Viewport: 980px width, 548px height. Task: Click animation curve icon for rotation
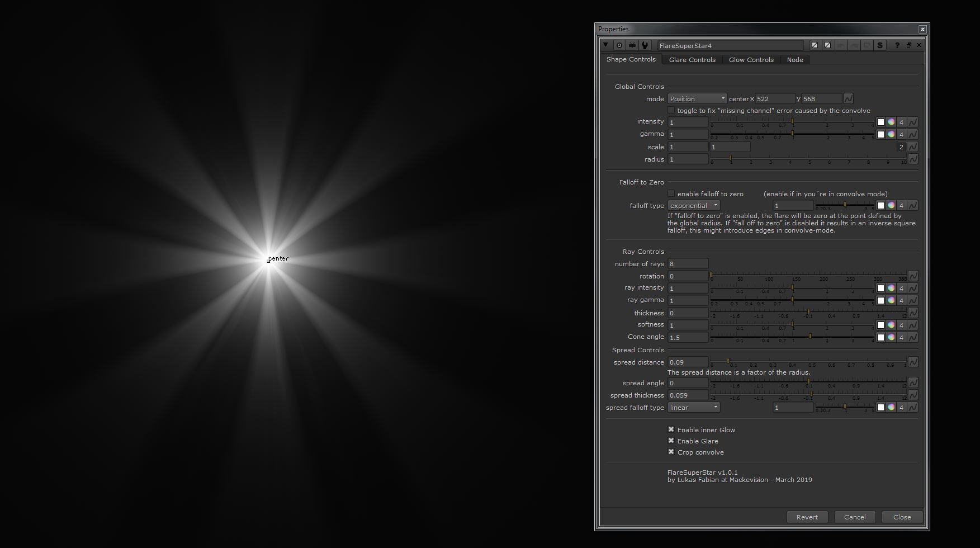coord(913,276)
